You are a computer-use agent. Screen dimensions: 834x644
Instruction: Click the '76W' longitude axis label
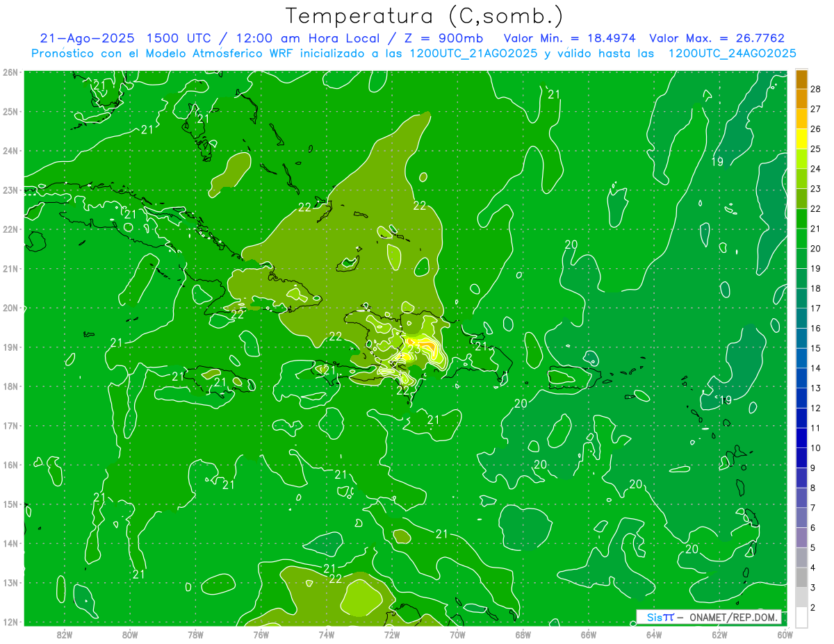coord(261,634)
